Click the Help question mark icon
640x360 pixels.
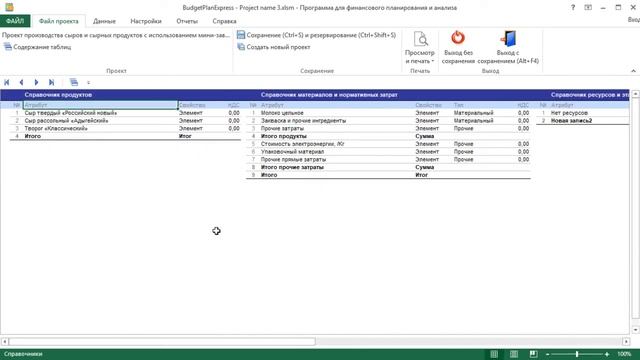coord(573,7)
